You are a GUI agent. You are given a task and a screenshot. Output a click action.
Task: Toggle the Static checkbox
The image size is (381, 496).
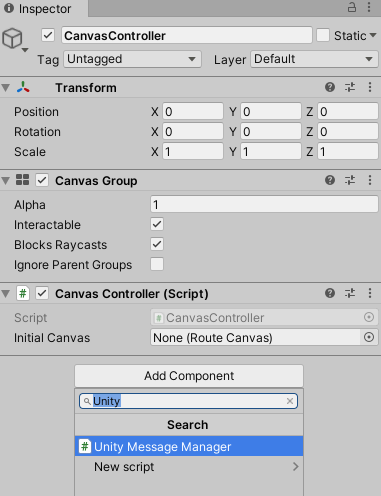[x=323, y=35]
